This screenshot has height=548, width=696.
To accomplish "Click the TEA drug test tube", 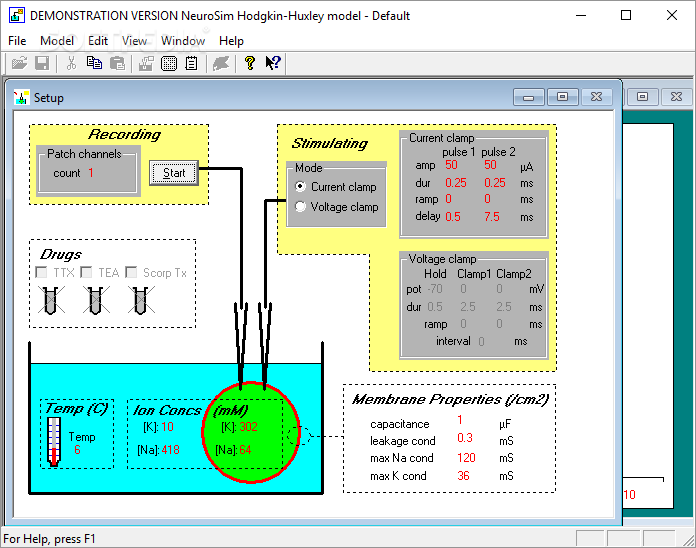I will (x=96, y=300).
